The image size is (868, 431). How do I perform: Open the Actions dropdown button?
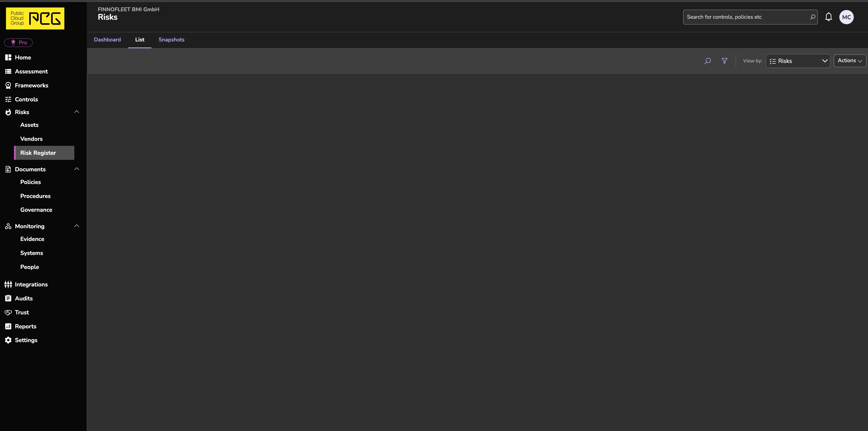click(x=850, y=61)
